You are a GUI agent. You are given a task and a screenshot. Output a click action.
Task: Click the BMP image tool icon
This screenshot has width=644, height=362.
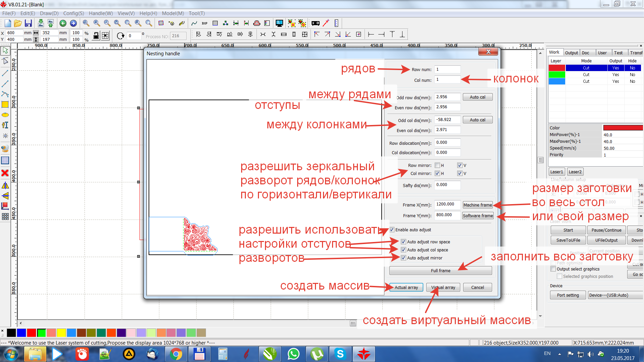coord(205,23)
